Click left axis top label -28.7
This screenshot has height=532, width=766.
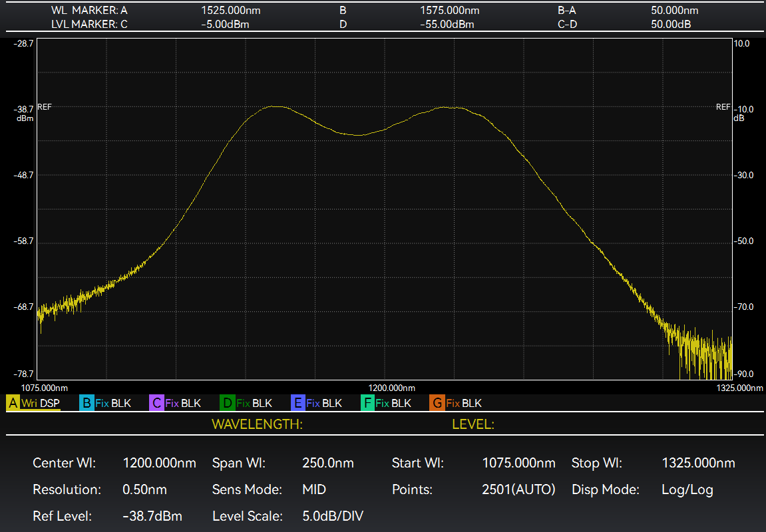tap(23, 43)
